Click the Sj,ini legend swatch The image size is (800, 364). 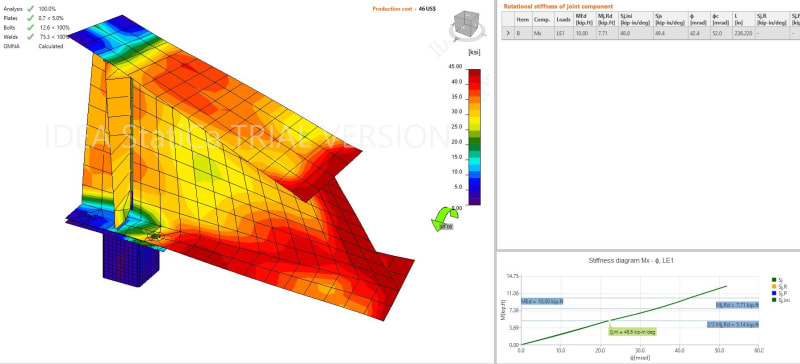[x=774, y=300]
